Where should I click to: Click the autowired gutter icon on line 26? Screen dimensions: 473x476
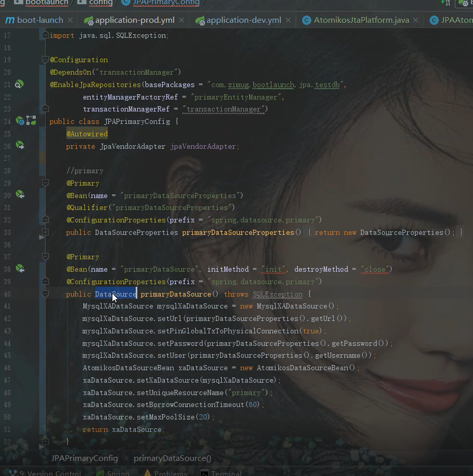tap(20, 145)
